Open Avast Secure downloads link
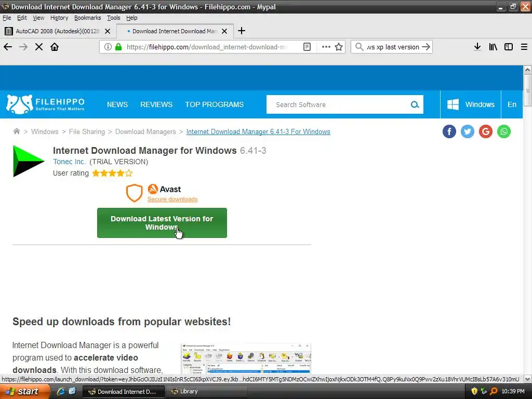Image resolution: width=532 pixels, height=399 pixels. pyautogui.click(x=172, y=199)
